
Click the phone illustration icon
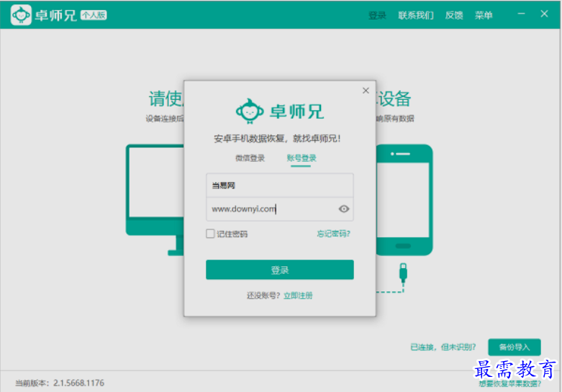[404, 200]
